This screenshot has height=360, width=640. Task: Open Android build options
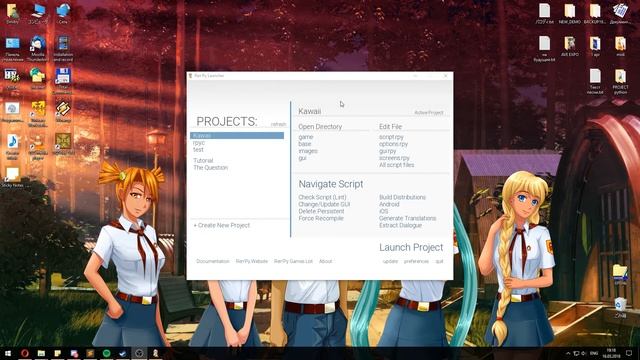[389, 204]
